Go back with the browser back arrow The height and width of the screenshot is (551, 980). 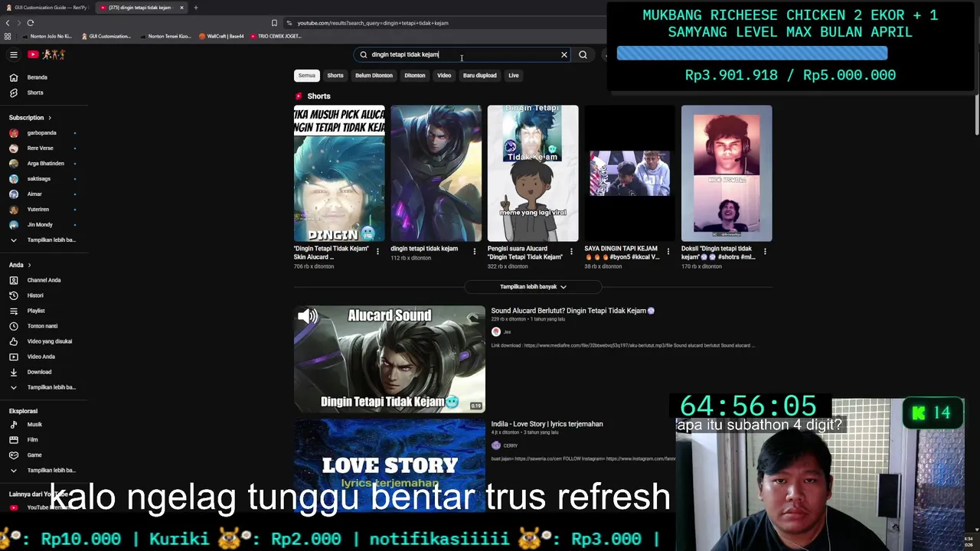pos(8,23)
